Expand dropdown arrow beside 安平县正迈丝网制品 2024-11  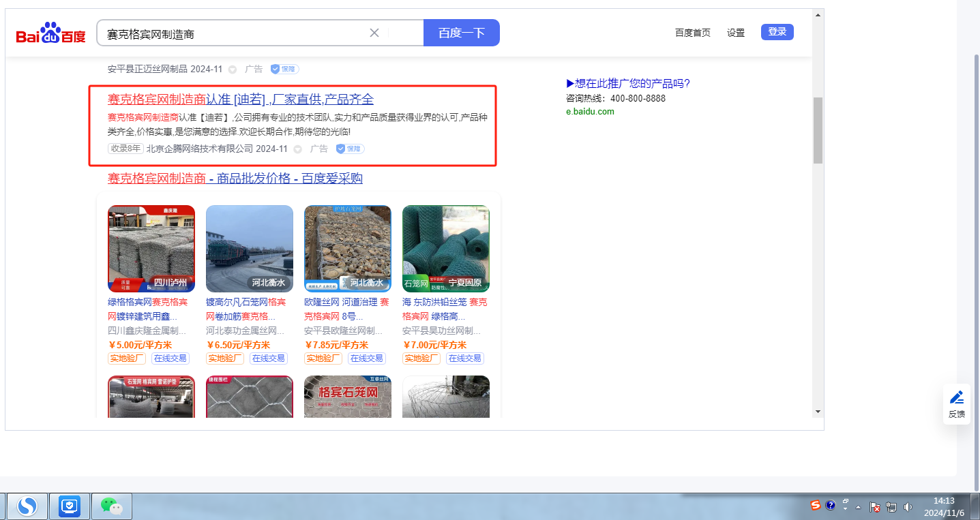pyautogui.click(x=233, y=70)
